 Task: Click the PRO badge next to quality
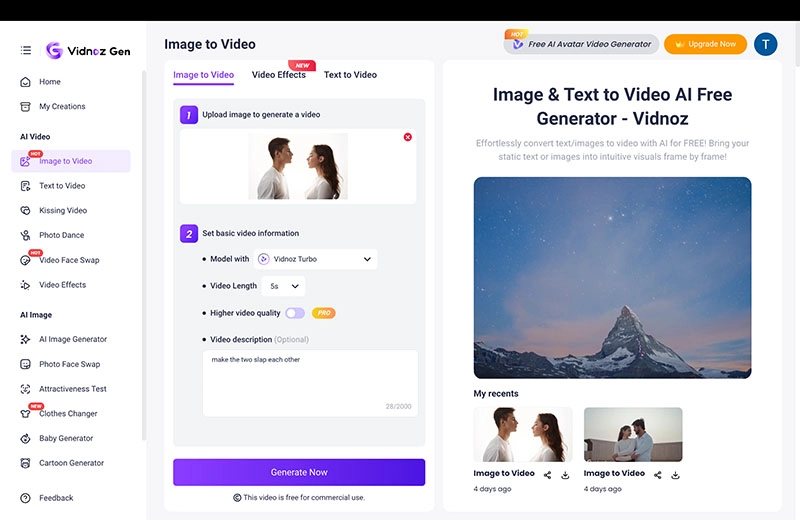tap(323, 313)
